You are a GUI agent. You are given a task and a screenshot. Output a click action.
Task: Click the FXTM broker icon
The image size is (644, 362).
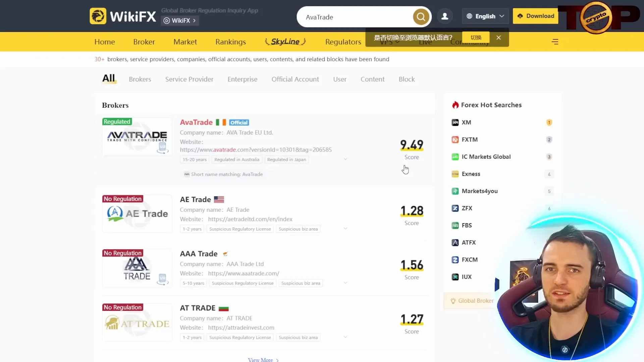455,139
